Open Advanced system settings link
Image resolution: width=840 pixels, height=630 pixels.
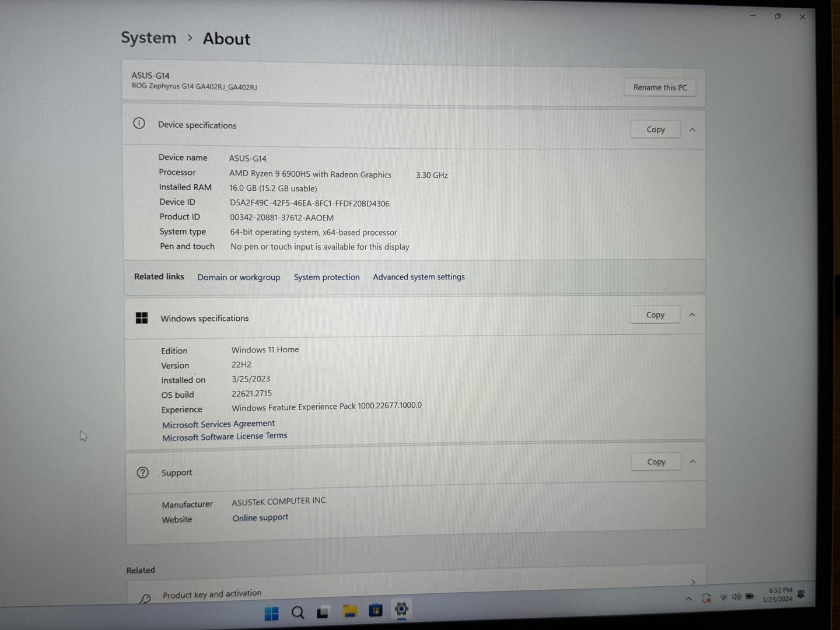click(x=419, y=277)
